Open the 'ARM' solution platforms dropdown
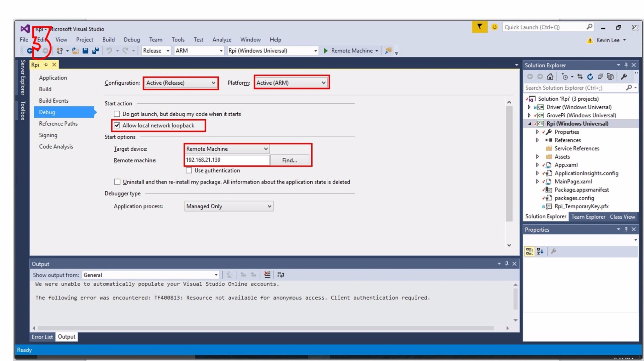Image resolution: width=644 pixels, height=361 pixels. pyautogui.click(x=199, y=51)
